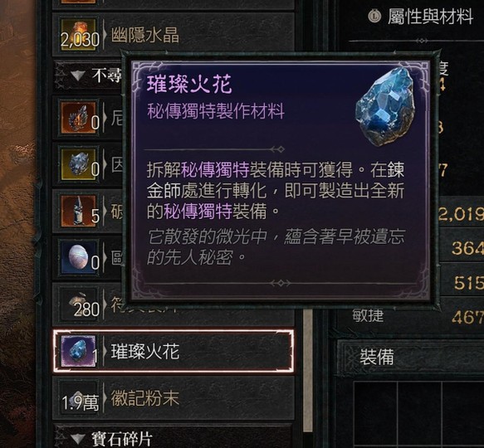This screenshot has width=484, height=448.
Task: Collapse the 不尋常 materials section arrow
Action: coord(77,75)
